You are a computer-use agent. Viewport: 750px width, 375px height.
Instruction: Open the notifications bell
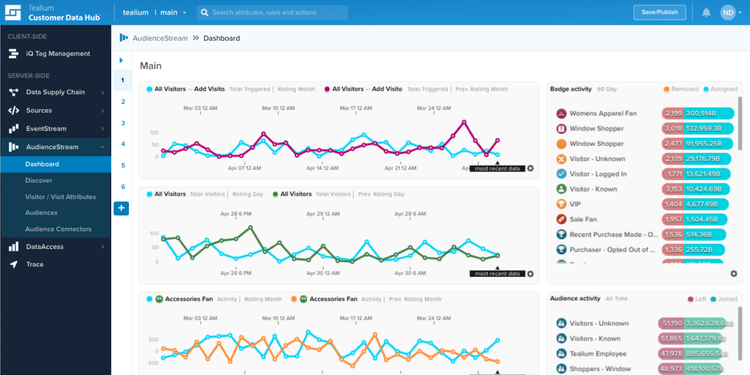pos(706,12)
